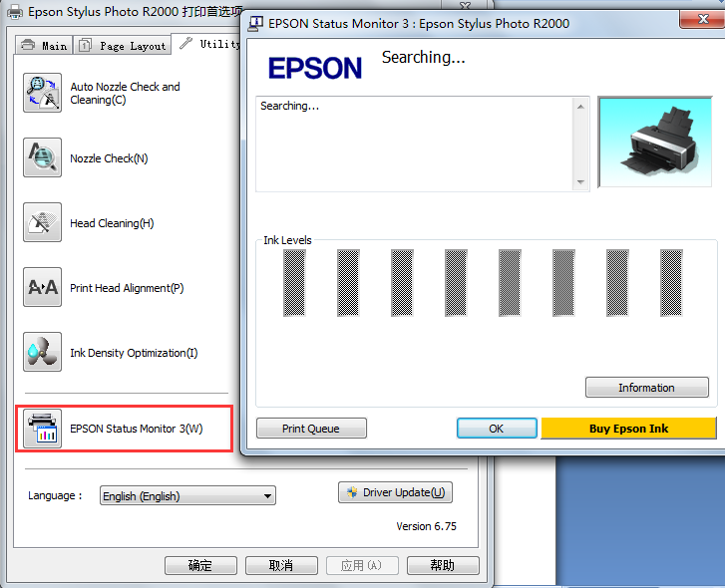Switch to the Main tab
725x588 pixels.
point(45,45)
